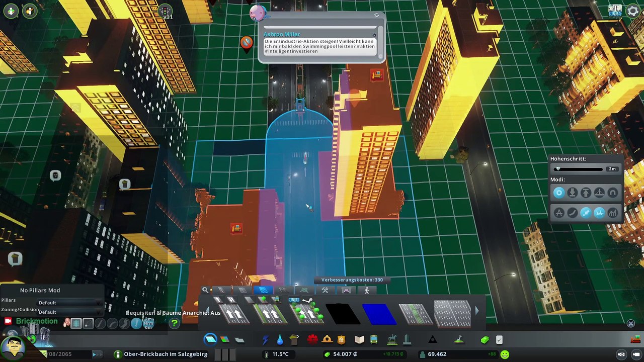644x362 pixels.
Task: Open the Unique Buildings menu
Action: (407, 340)
